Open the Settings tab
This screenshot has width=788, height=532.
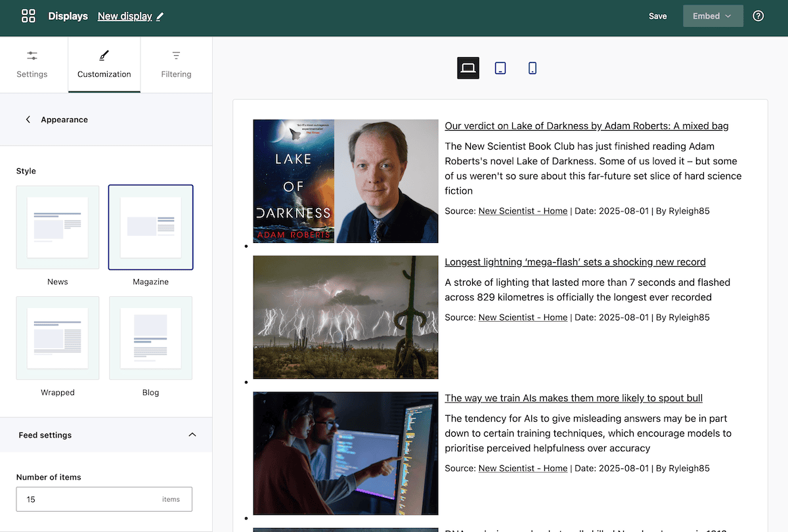pos(32,64)
